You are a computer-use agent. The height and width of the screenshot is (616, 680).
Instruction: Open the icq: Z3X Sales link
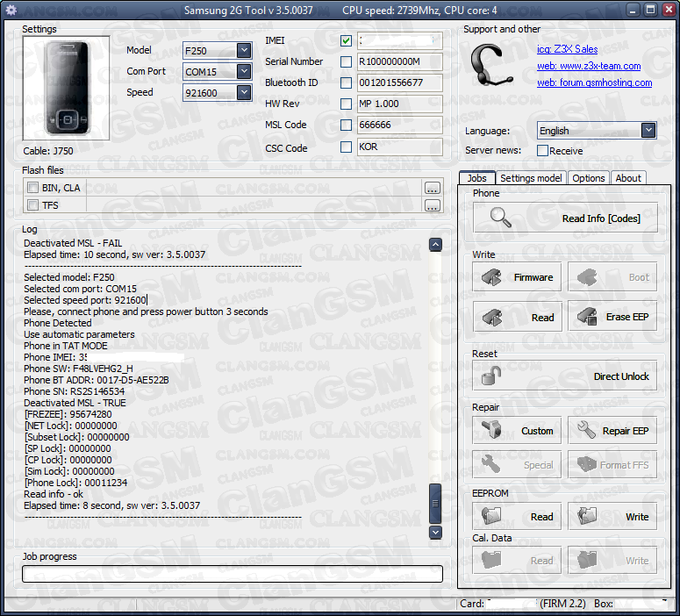567,49
